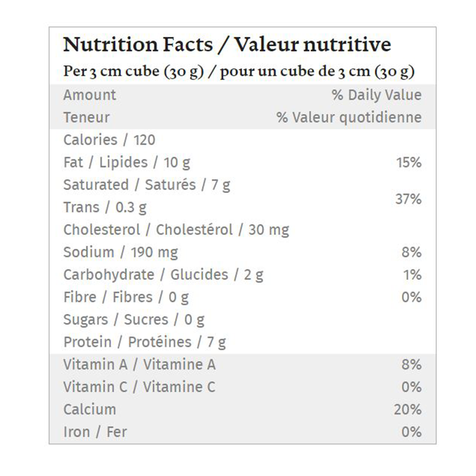This screenshot has width=476, height=476.
Task: Select the Sugars / Sucres row
Action: tap(134, 320)
